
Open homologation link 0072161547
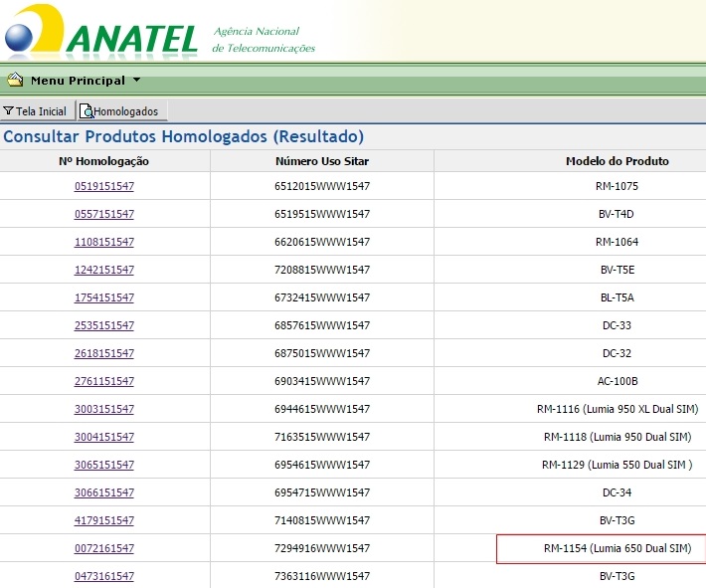pyautogui.click(x=104, y=548)
